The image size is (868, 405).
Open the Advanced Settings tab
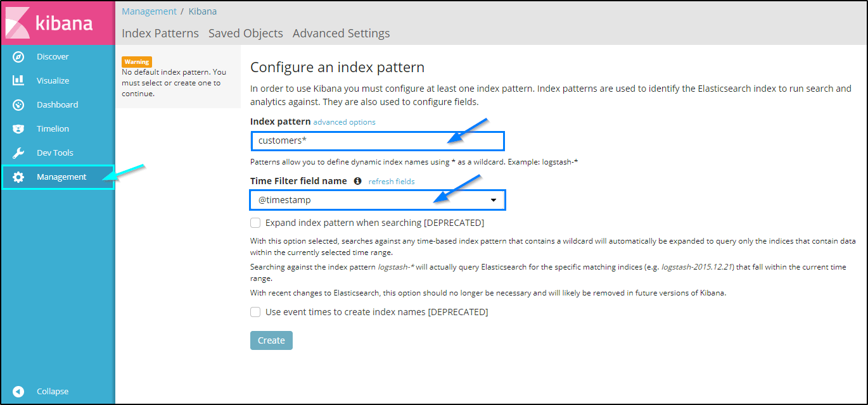[x=341, y=34]
